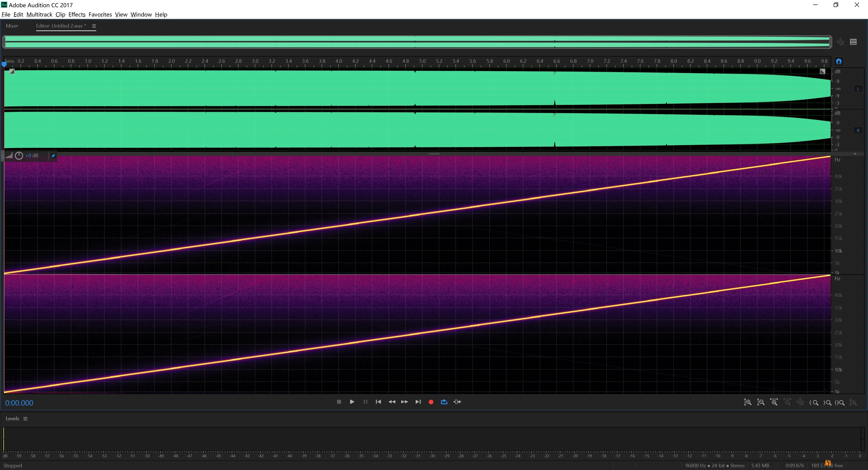Open the Effects menu
The image size is (868, 470).
(x=77, y=14)
